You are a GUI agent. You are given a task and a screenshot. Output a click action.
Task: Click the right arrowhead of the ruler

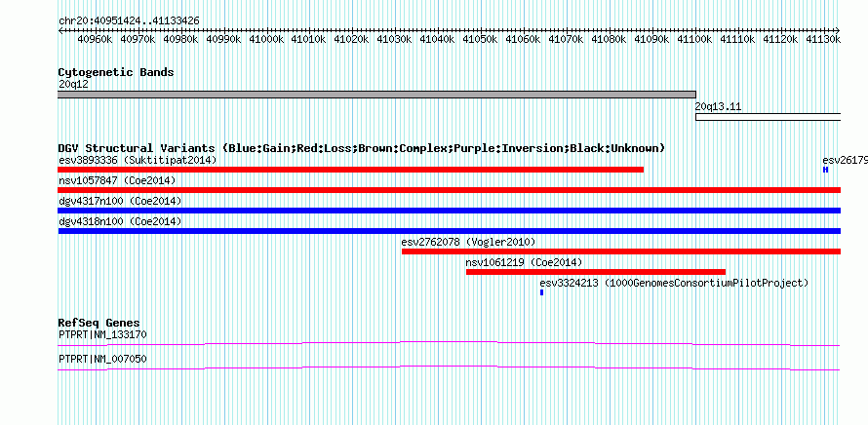click(x=838, y=31)
